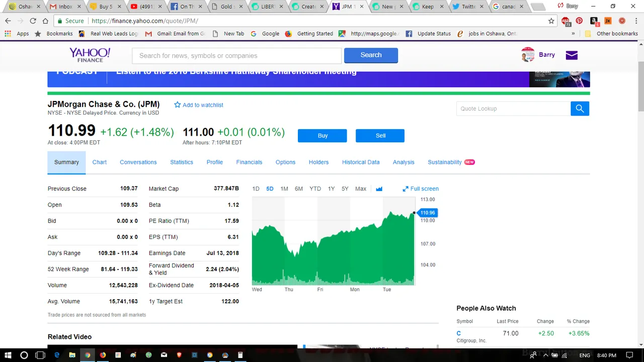
Task: Click the news search input field
Action: 236,55
